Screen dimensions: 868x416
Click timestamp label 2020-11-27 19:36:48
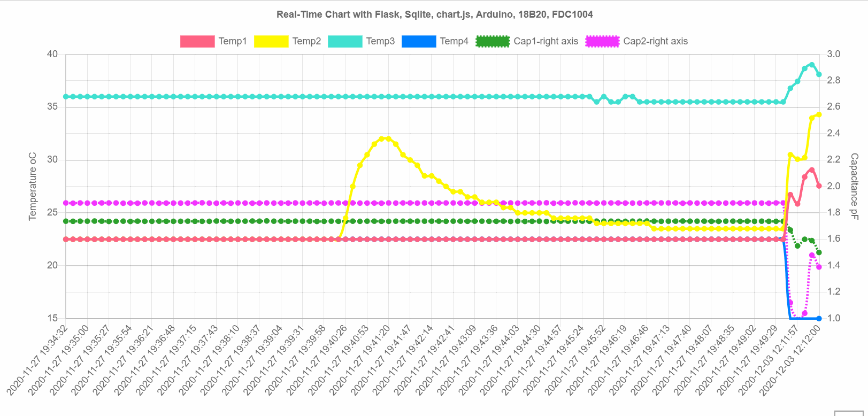[145, 360]
